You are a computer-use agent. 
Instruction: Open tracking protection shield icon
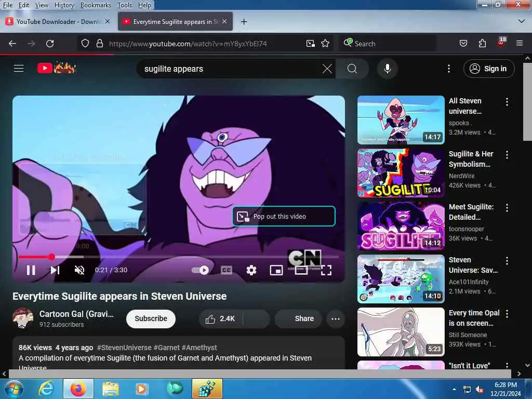pos(85,44)
